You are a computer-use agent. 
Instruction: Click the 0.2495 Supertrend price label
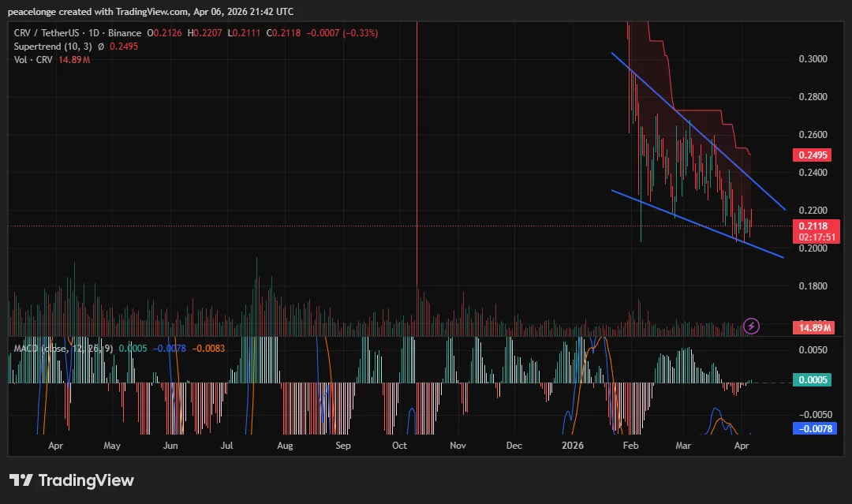tap(813, 155)
